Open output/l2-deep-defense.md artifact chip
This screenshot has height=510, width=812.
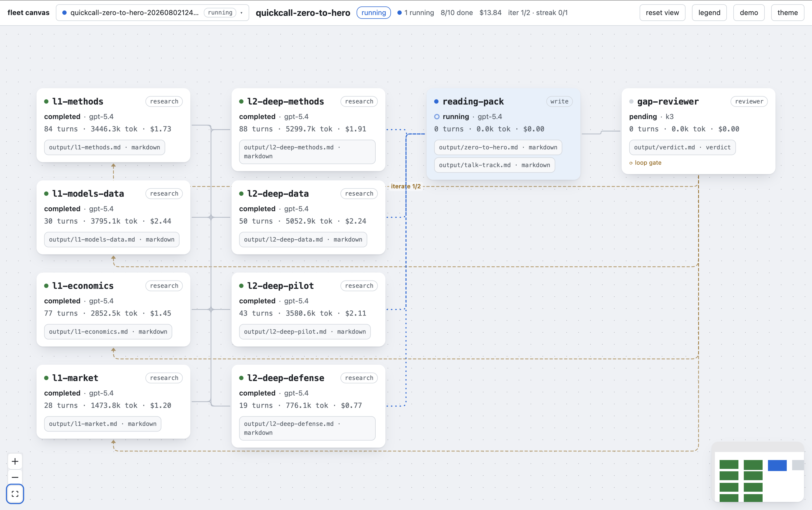pos(307,428)
